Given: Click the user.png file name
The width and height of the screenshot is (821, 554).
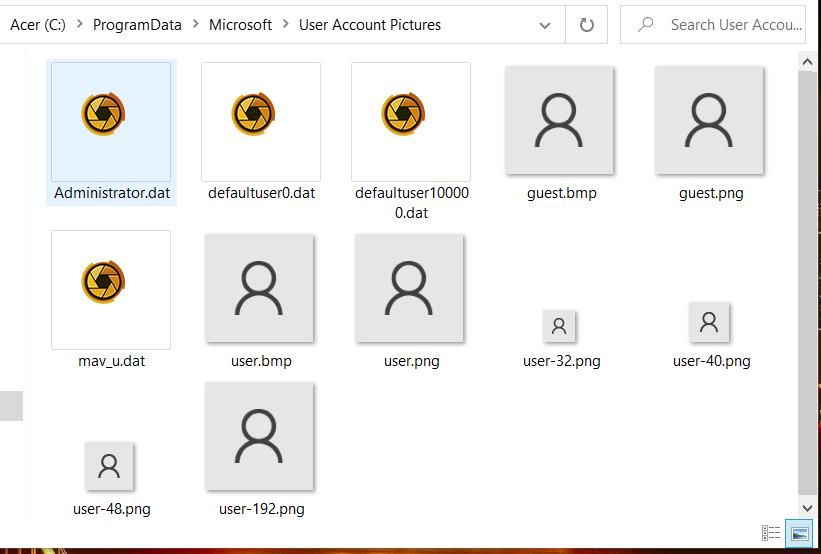Looking at the screenshot, I should [412, 361].
